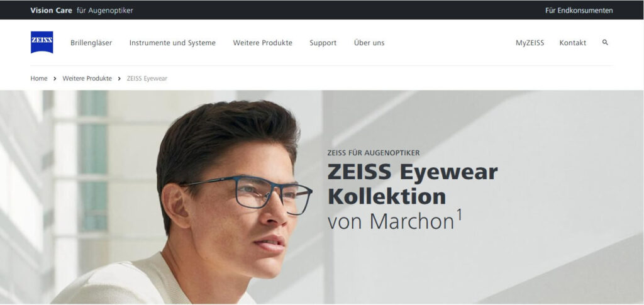The height and width of the screenshot is (305, 644).
Task: Expand the Weitere Produkte navigation item
Action: pyautogui.click(x=262, y=43)
